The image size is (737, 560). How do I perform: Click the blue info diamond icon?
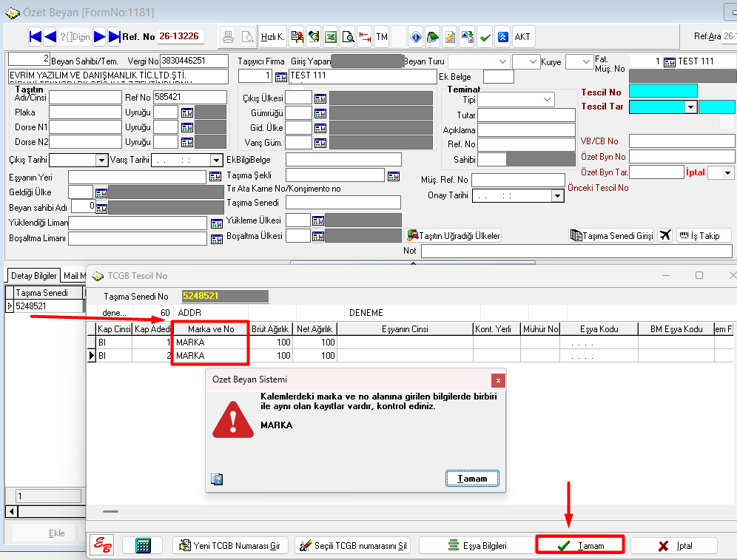tap(416, 37)
